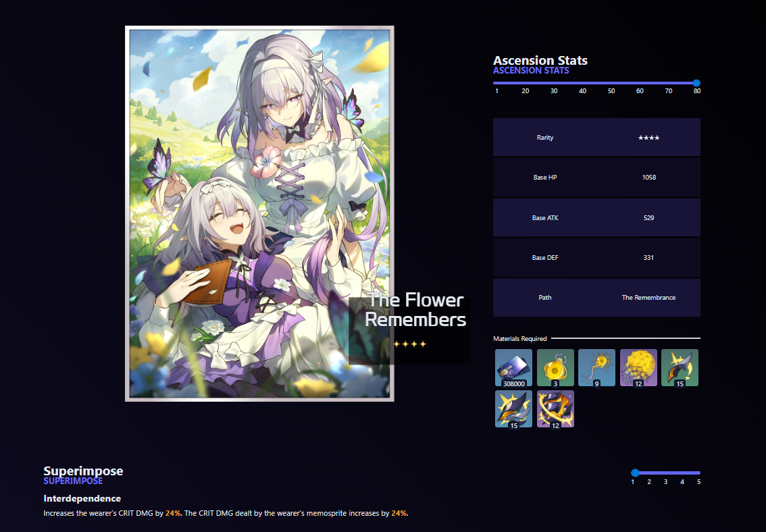Select the green-background claw material with count 15

680,367
